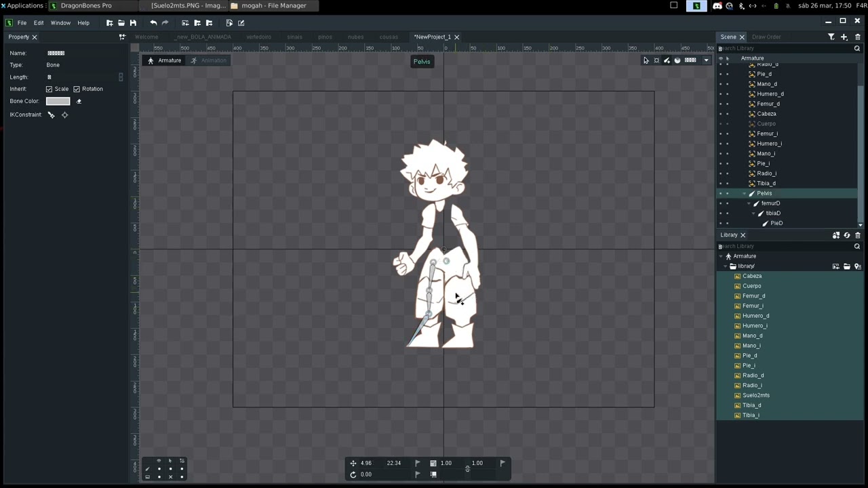Delete selected item in Scene panel
Viewport: 868px width, 488px height.
click(857, 37)
